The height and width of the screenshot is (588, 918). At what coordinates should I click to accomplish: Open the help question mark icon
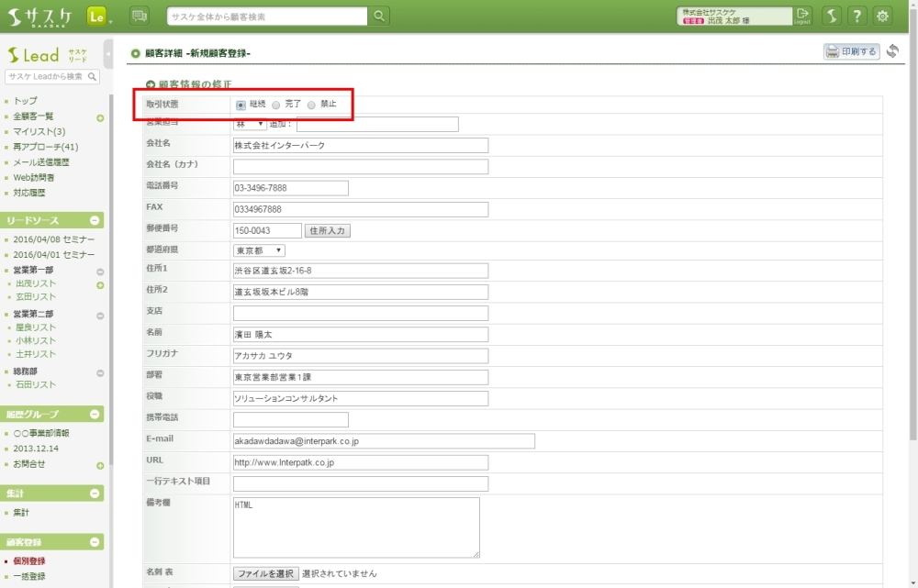(856, 16)
